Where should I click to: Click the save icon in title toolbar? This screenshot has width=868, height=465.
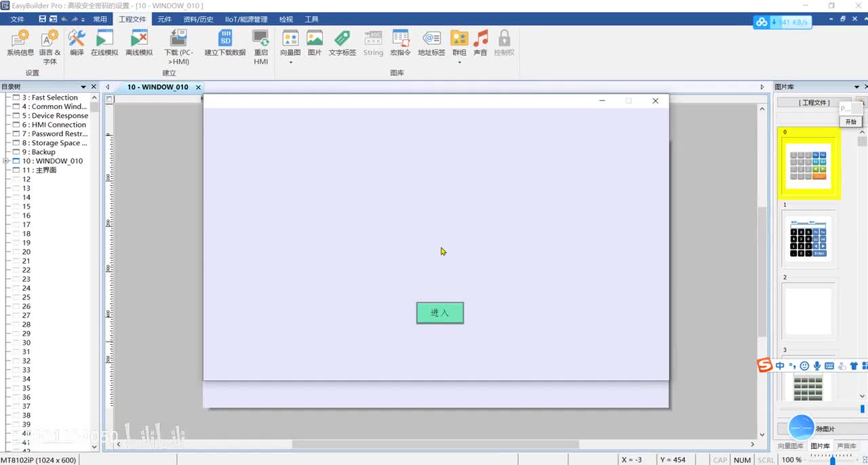click(43, 20)
